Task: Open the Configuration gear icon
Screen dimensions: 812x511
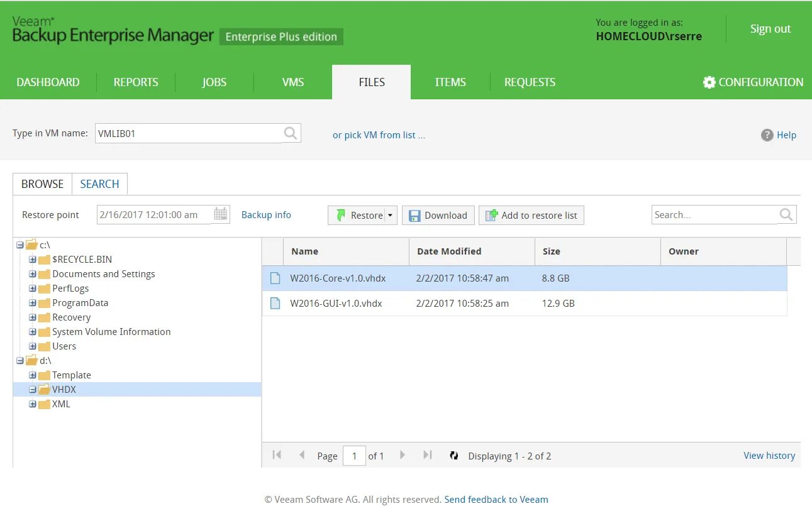Action: [x=709, y=82]
